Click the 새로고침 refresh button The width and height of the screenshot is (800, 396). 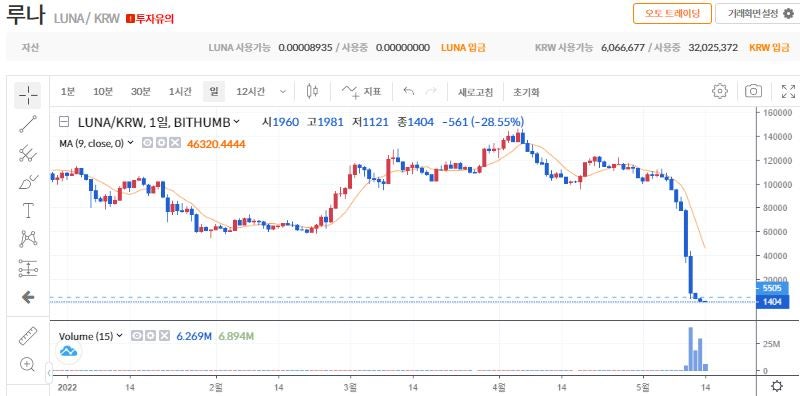pyautogui.click(x=475, y=92)
